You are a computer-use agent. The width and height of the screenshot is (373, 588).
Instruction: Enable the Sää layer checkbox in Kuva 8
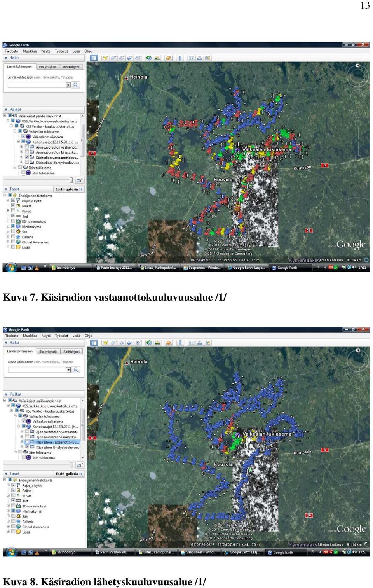[13, 516]
